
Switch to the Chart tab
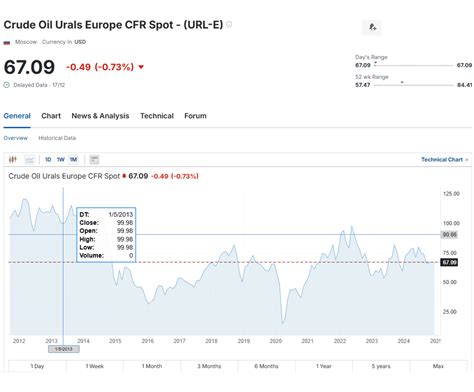tap(51, 116)
